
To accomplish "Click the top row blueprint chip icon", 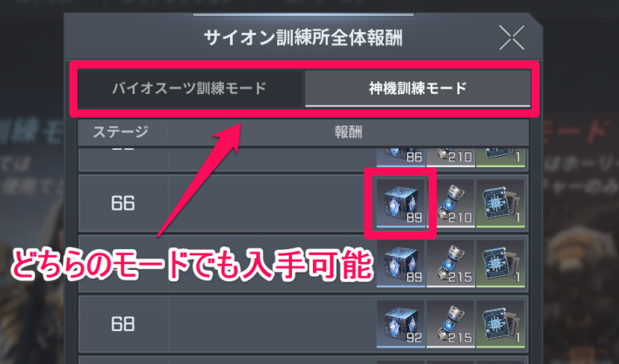I will click(500, 157).
